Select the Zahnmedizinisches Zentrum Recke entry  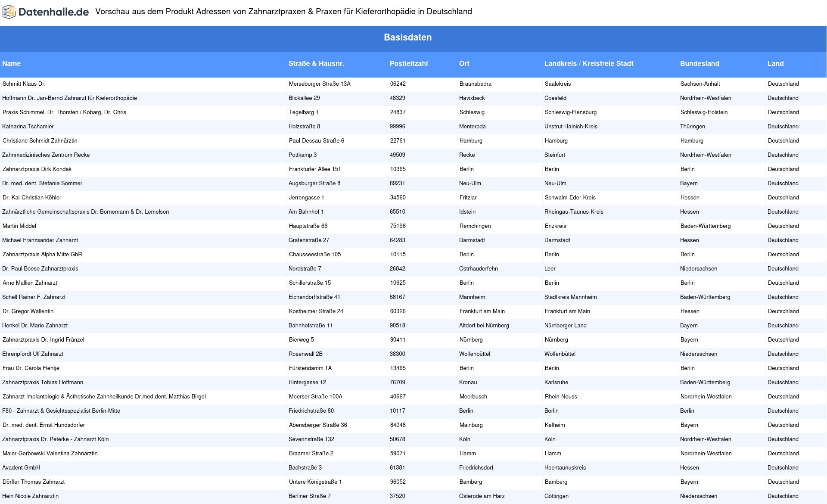coord(46,155)
